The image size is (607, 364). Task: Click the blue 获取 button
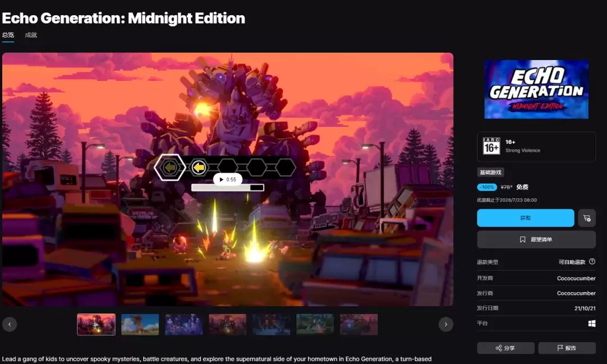tap(526, 218)
